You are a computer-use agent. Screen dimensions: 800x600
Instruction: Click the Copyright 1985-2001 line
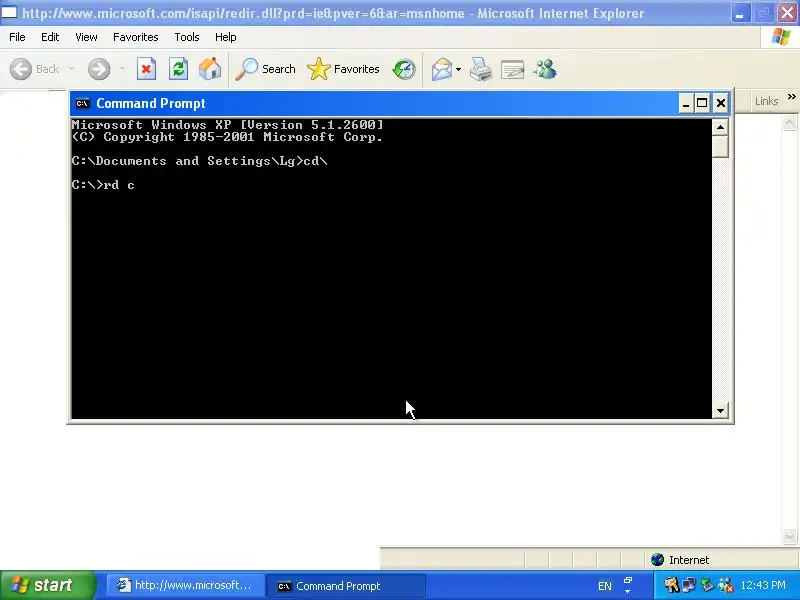[x=228, y=137]
